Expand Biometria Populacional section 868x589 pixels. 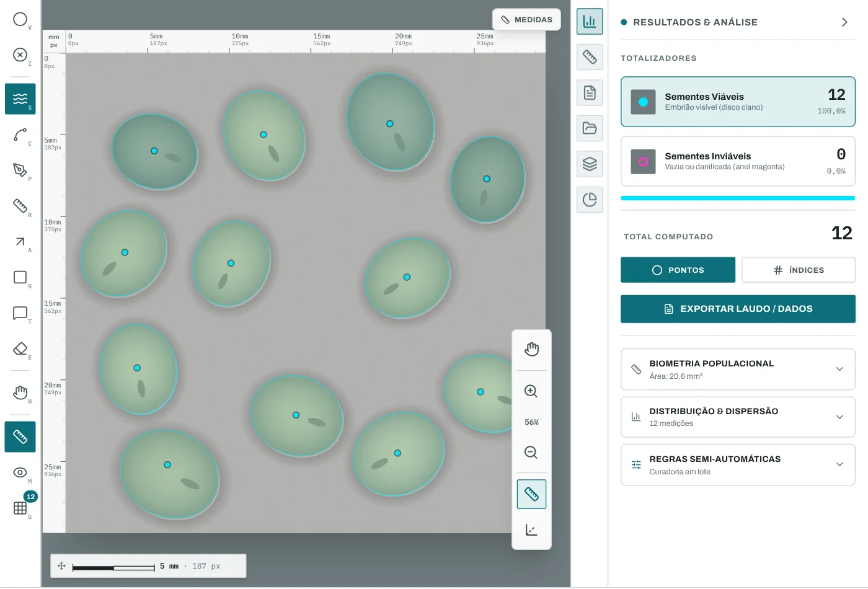[x=738, y=370]
